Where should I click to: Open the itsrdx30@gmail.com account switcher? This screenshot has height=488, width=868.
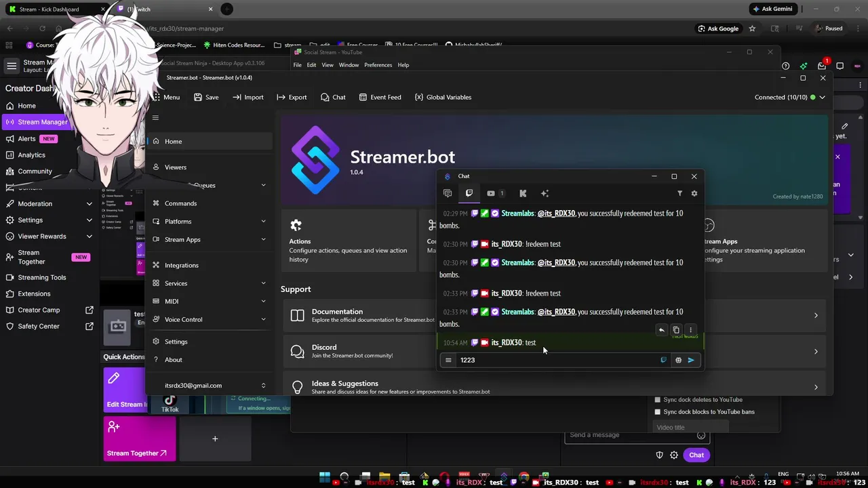(x=210, y=385)
